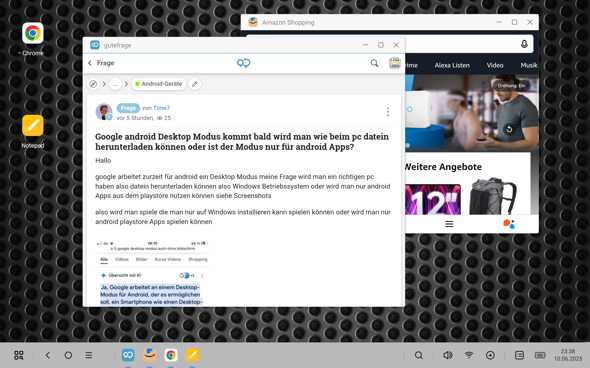Click the Frage label badge
The image size is (590, 368).
(128, 108)
